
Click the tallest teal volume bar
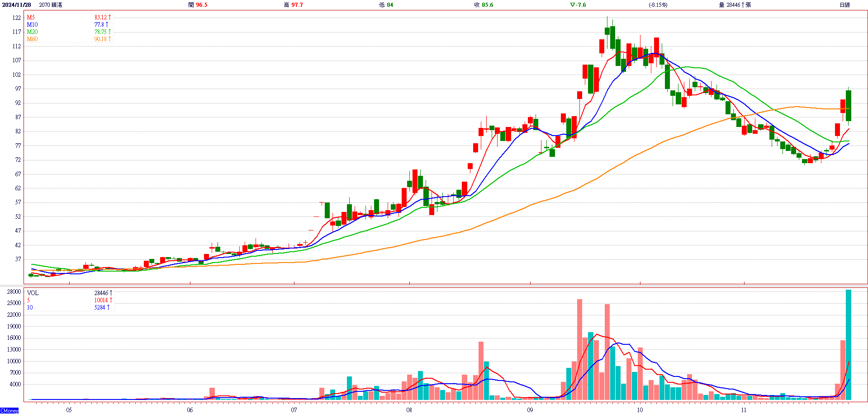(x=849, y=345)
